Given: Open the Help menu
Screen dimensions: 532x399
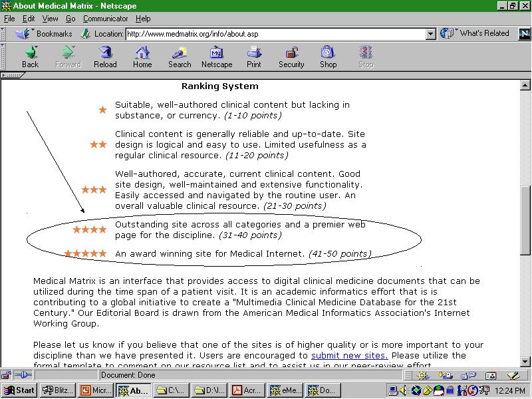Looking at the screenshot, I should [x=143, y=19].
